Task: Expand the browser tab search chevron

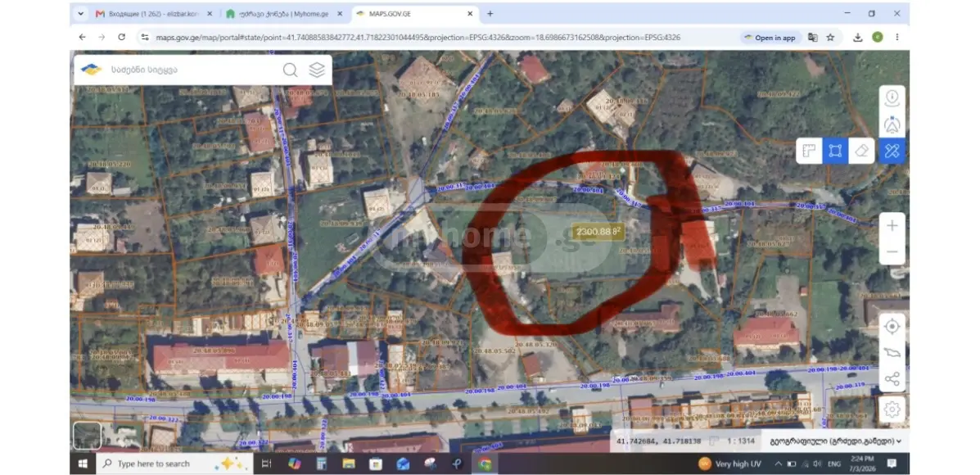Action: (x=80, y=13)
